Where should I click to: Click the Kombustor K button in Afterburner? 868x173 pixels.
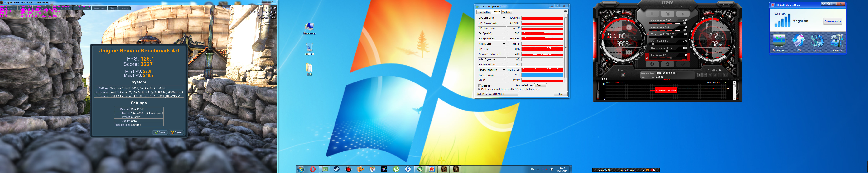[x=652, y=14]
